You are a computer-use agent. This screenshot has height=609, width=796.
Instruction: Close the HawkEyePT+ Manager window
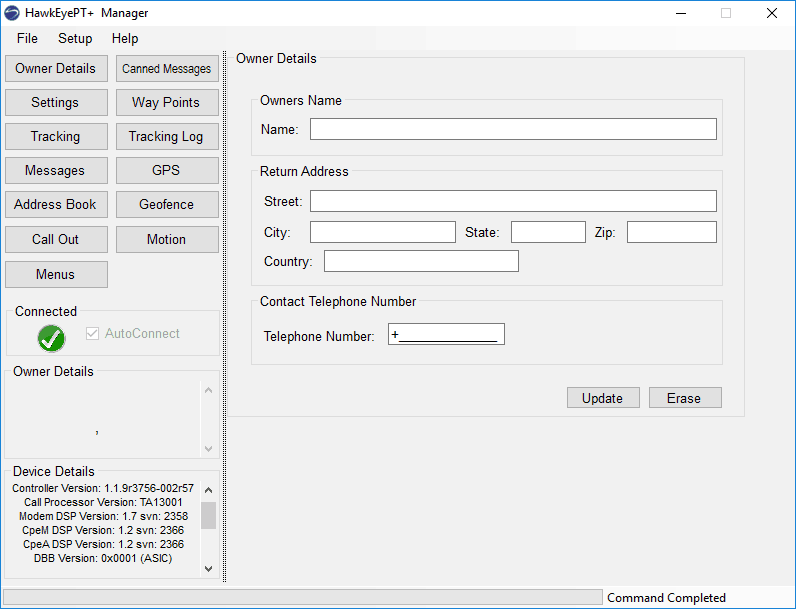click(x=772, y=13)
